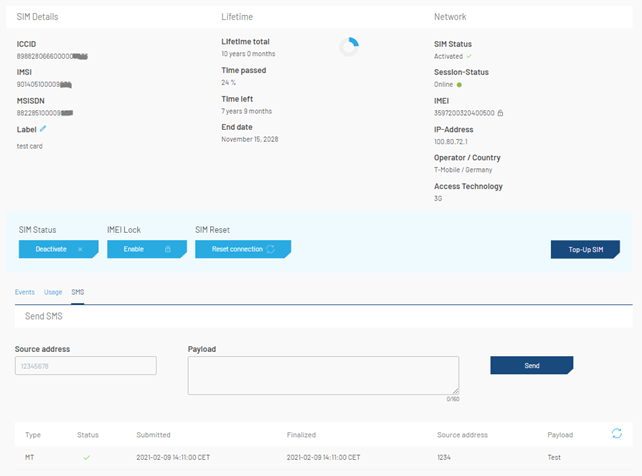Enable the IMEI Lock
Viewport: 642px width, 476px height.
click(147, 249)
